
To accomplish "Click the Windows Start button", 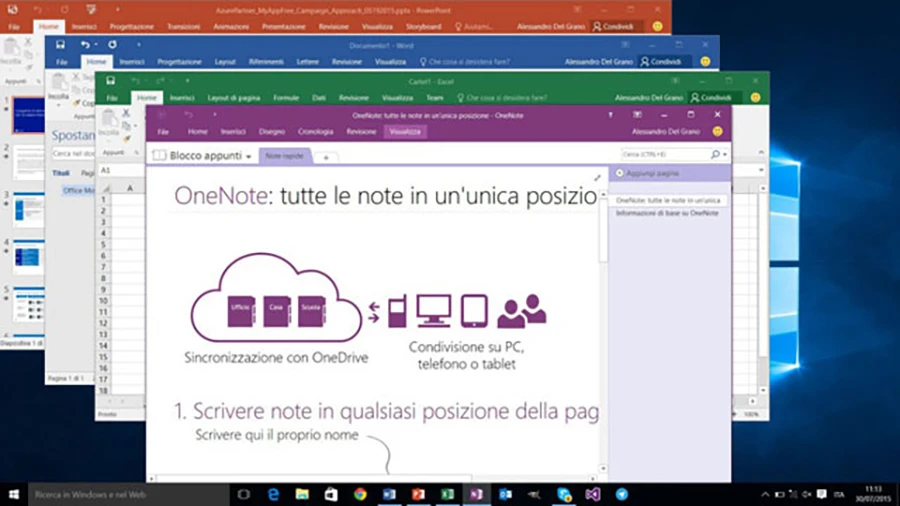I will click(x=14, y=494).
